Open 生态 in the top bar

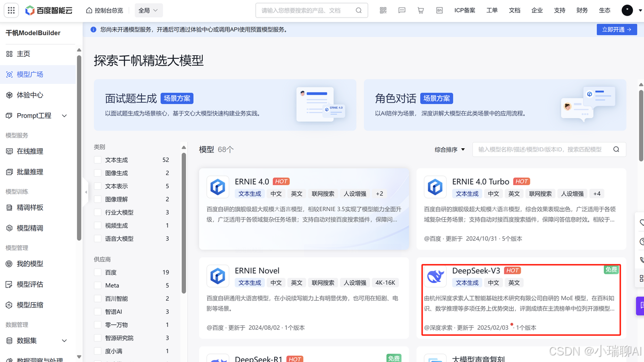coord(605,10)
